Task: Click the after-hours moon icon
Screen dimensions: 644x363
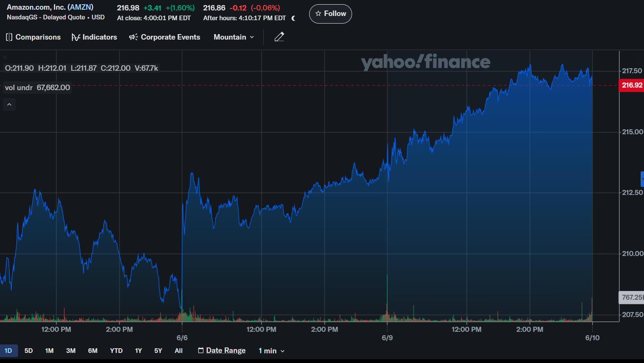Action: pos(293,18)
